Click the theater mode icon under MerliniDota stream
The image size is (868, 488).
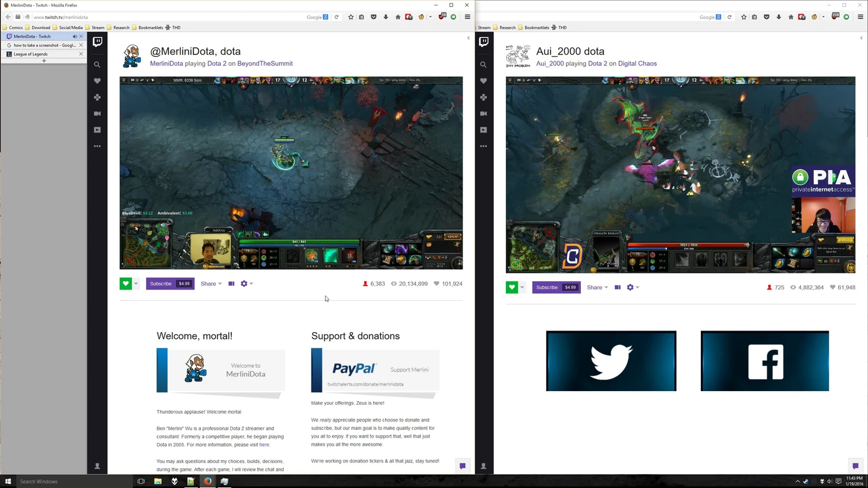(231, 284)
